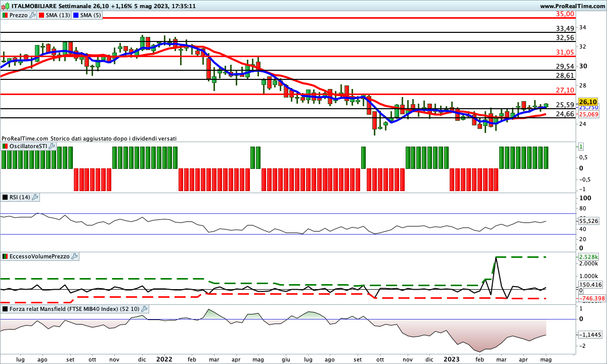This screenshot has width=607, height=364.
Task: Select the RSI (14) indicator label
Action: point(21,197)
